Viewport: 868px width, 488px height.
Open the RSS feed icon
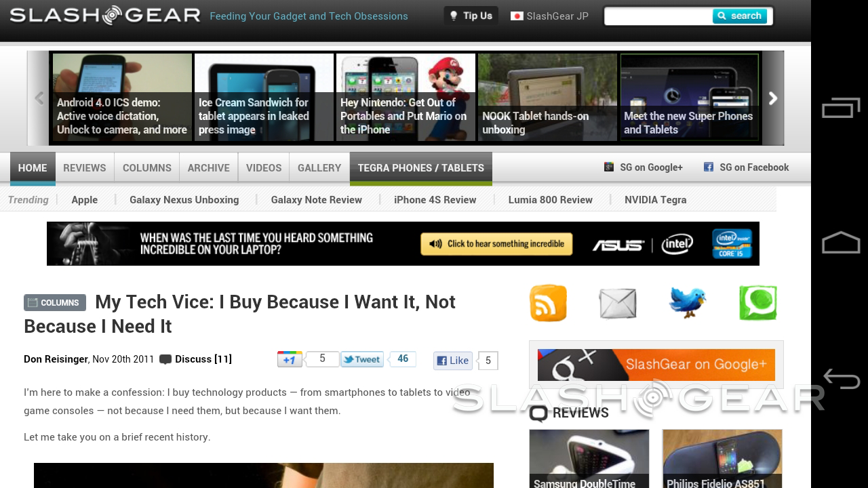click(x=548, y=303)
